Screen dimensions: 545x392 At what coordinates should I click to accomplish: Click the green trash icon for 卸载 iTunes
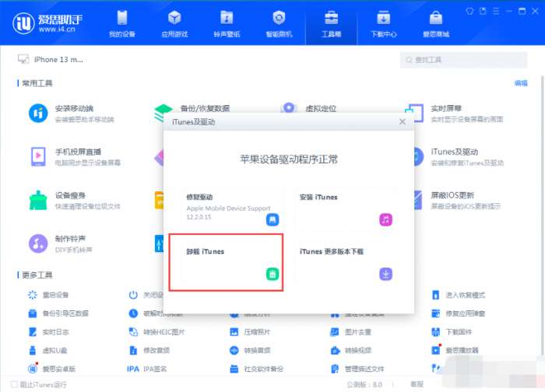pos(272,274)
